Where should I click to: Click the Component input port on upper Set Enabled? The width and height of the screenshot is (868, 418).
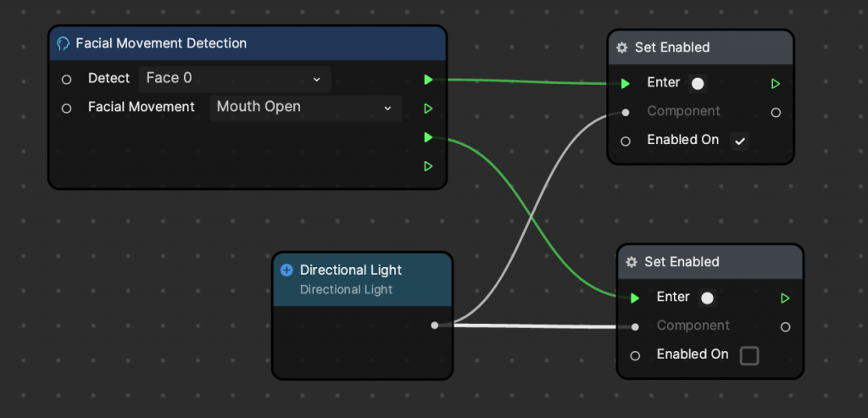tap(626, 113)
